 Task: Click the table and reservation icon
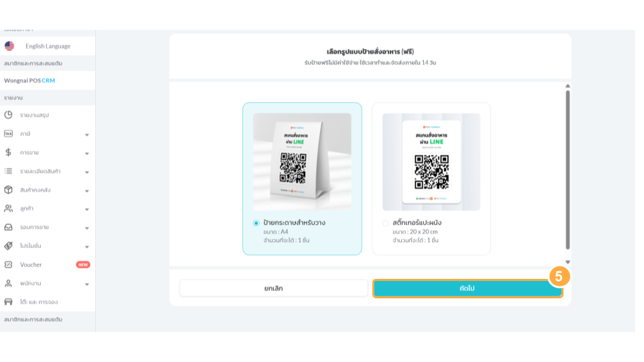[x=8, y=302]
